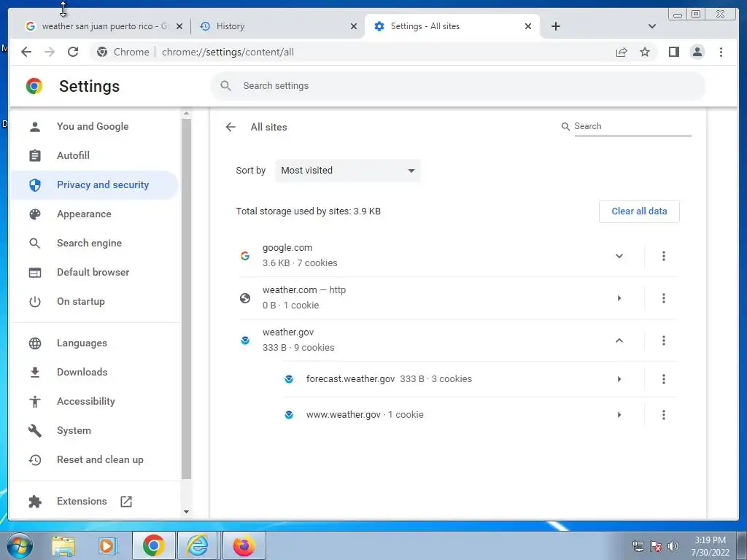Screen dimensions: 747x560
Task: Click the sidebar scrollbar down arrow
Action: click(x=186, y=512)
